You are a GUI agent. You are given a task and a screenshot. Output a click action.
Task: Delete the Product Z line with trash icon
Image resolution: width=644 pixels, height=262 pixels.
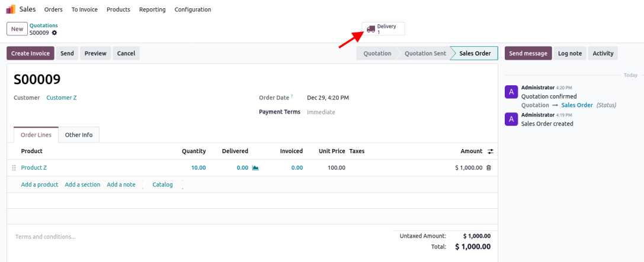pos(489,168)
